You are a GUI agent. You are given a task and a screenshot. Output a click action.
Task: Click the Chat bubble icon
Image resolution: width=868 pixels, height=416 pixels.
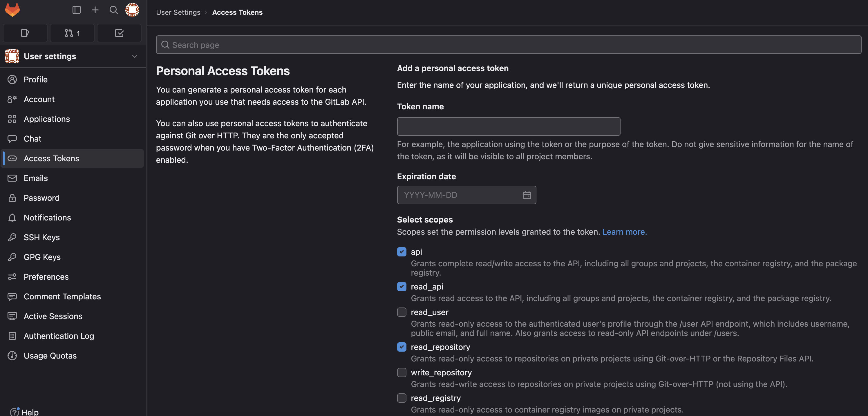12,138
